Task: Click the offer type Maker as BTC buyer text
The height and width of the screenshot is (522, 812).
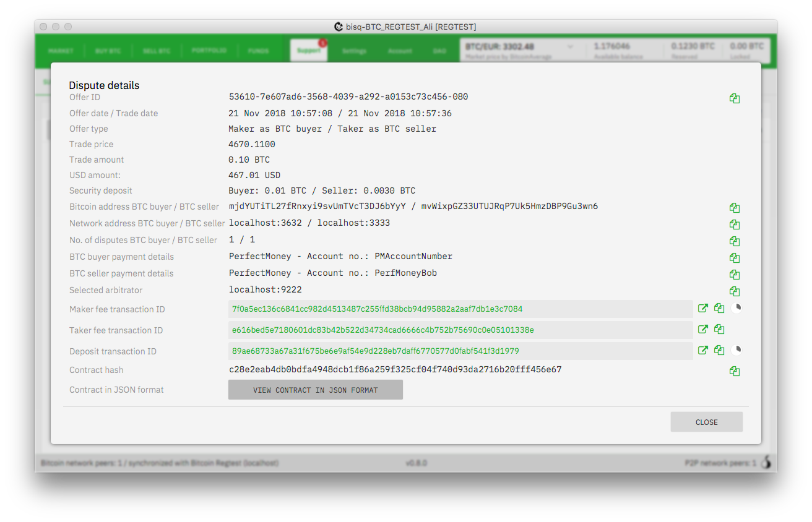Action: (x=332, y=129)
